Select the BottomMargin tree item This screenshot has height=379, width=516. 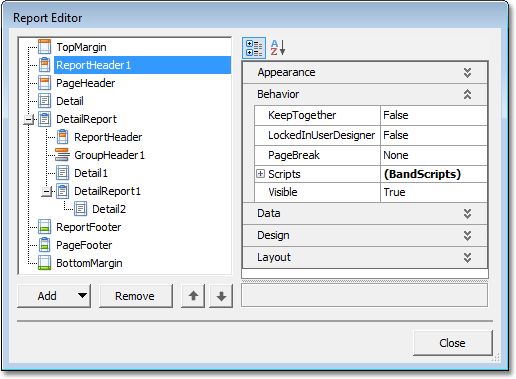pyautogui.click(x=89, y=263)
